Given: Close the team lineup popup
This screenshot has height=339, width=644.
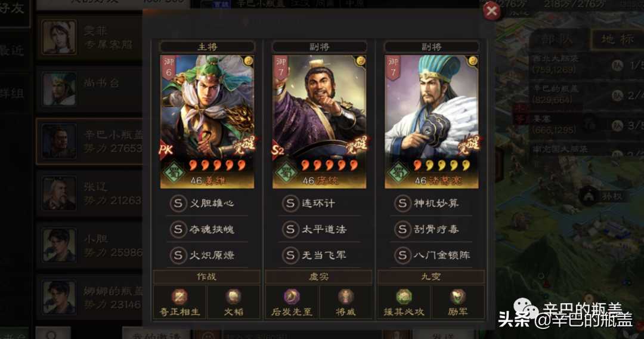Looking at the screenshot, I should (491, 11).
